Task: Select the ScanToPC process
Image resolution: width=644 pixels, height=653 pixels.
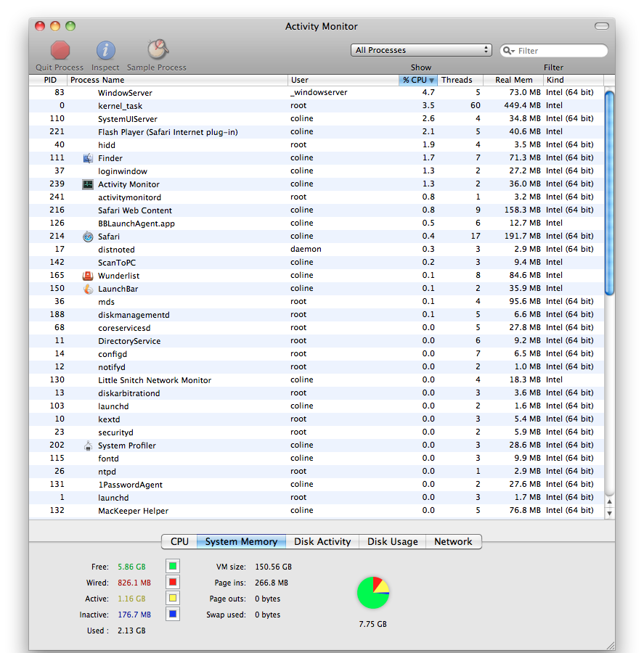Action: click(317, 263)
